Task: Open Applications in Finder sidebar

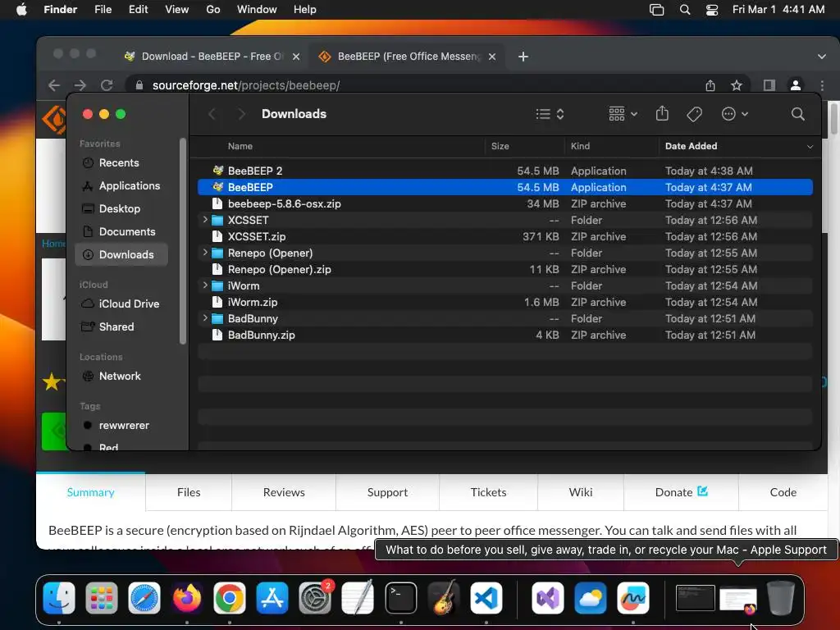Action: [121, 186]
